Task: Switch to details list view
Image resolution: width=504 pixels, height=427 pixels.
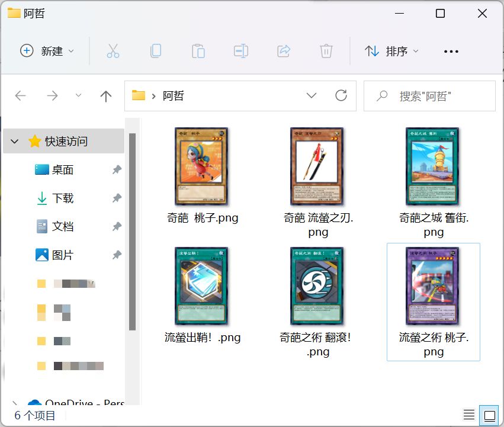Action: 469,415
